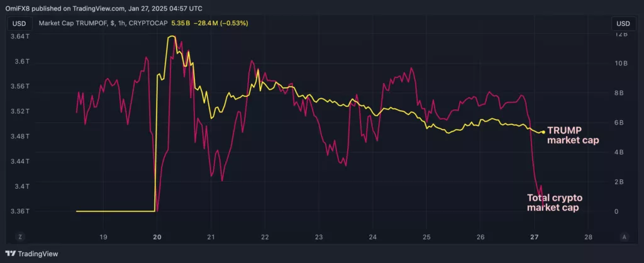
Task: Click the OmiFX8 published on TradingView.com header
Action: point(104,8)
